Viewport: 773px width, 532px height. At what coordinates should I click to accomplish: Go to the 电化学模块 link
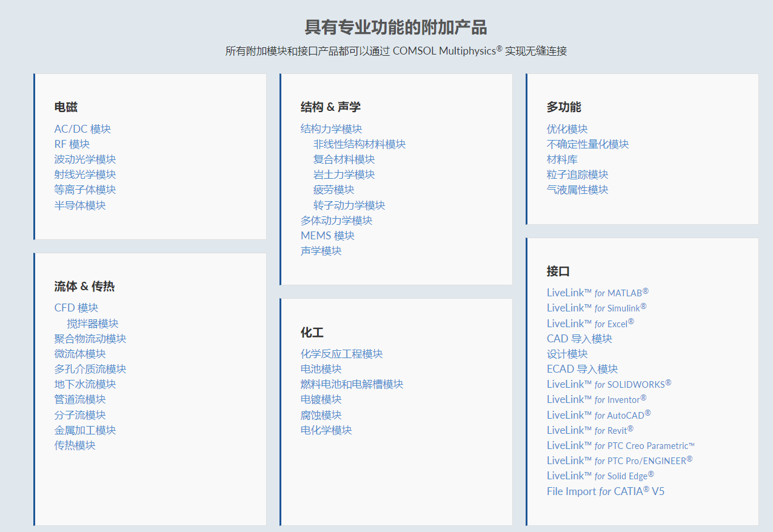pos(326,430)
